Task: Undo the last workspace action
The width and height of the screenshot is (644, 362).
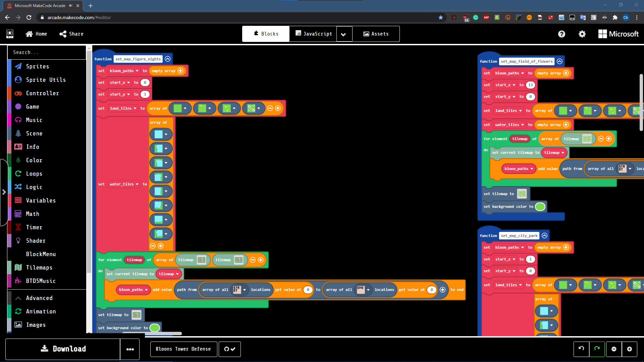Action: click(x=581, y=349)
